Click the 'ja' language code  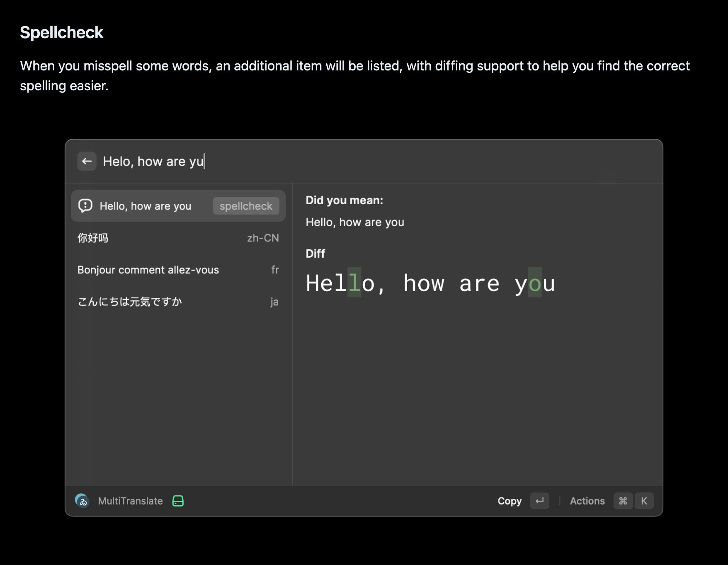[x=274, y=302]
